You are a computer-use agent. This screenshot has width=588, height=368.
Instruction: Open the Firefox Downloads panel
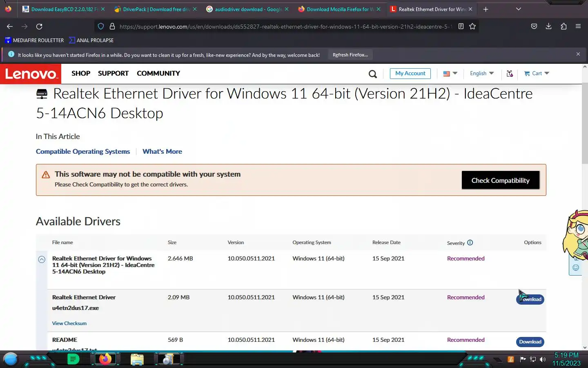[548, 27]
